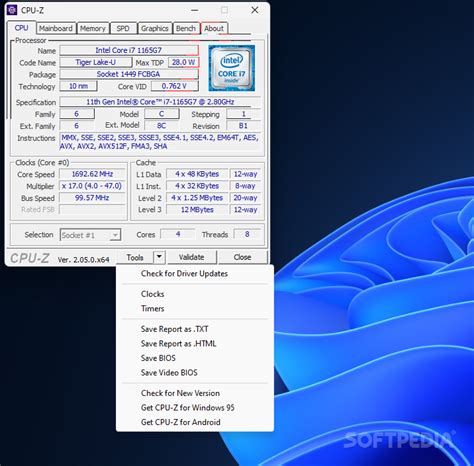Click the Max TDP value 28.0 W
Viewport: 474px width, 466px height.
pos(184,62)
